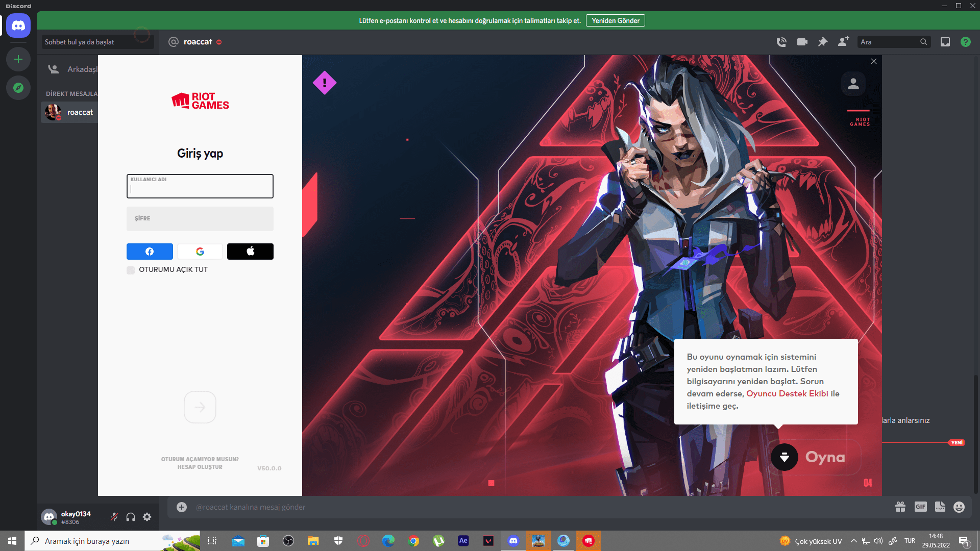Attach a file with the plus icon
This screenshot has height=551, width=980.
(x=182, y=507)
